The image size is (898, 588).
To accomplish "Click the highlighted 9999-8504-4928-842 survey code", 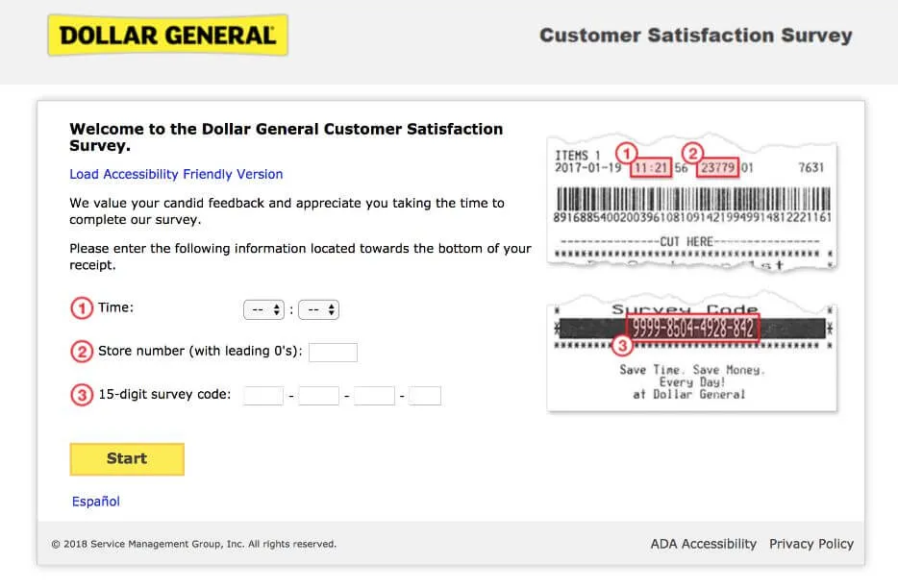I will pos(694,327).
